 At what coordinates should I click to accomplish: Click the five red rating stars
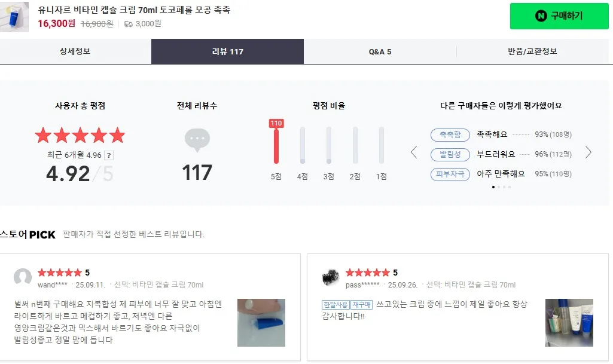(x=80, y=136)
